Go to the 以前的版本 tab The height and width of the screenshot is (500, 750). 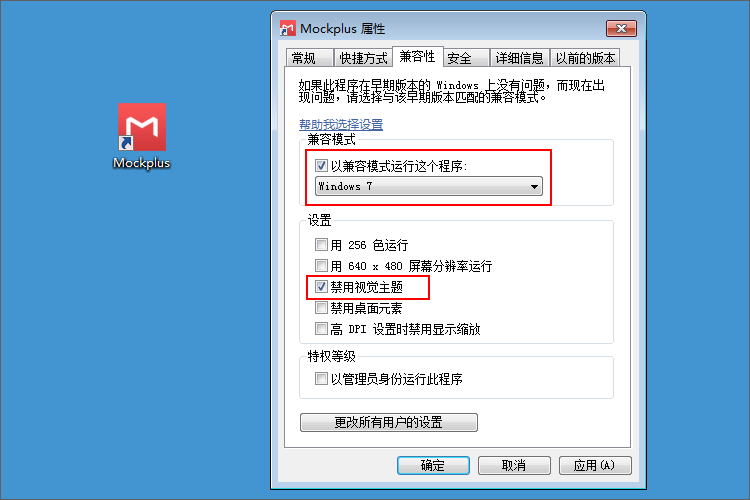coord(585,58)
